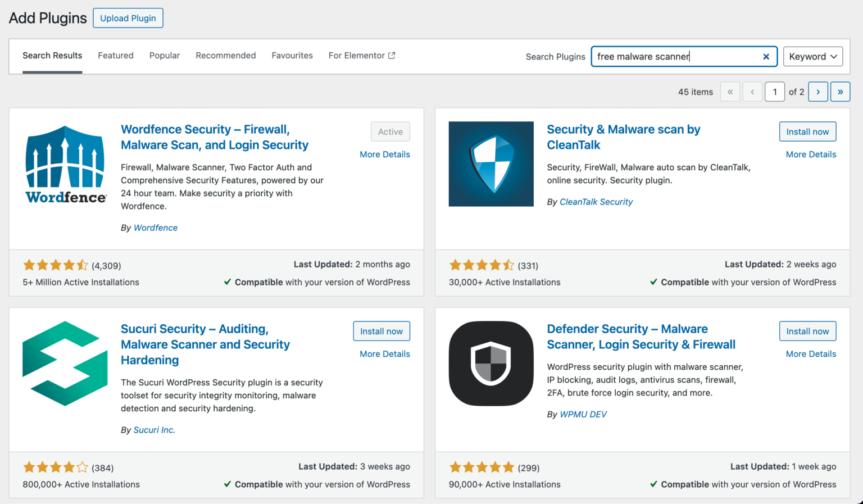Jump to last page with the double-arrow icon

840,92
